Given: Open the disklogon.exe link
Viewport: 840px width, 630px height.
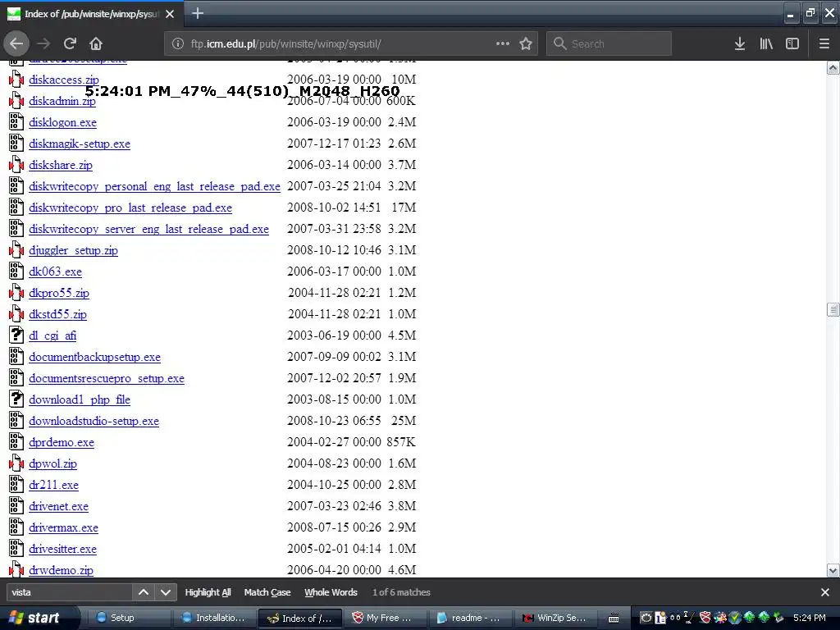Looking at the screenshot, I should tap(62, 122).
